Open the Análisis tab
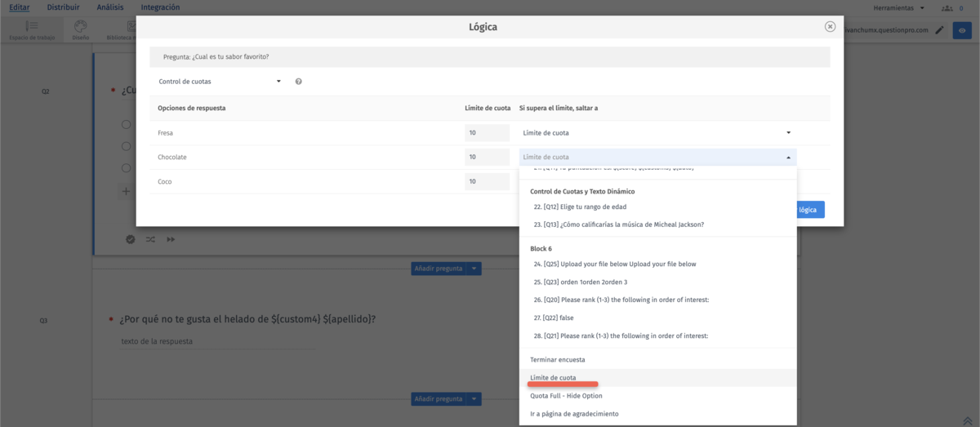Image resolution: width=980 pixels, height=427 pixels. tap(110, 7)
